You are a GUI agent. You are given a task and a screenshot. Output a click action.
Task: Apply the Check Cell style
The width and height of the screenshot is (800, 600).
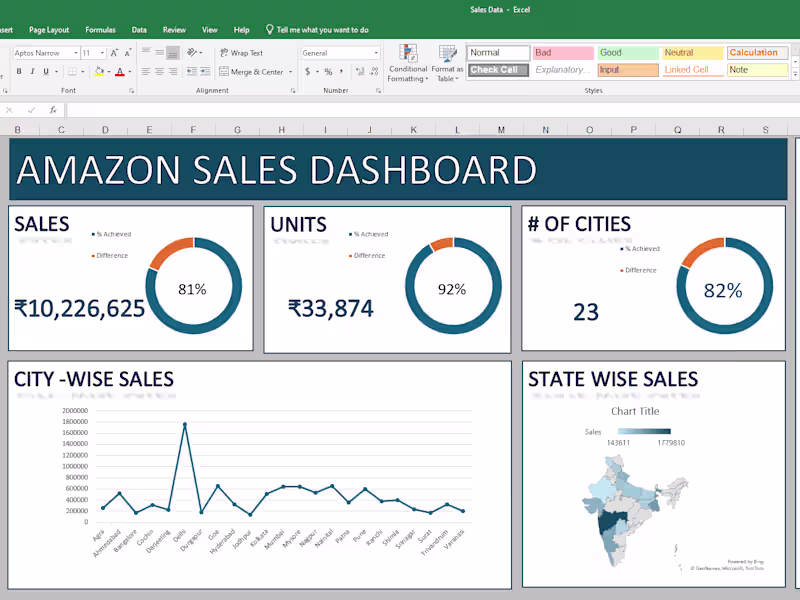click(x=497, y=69)
